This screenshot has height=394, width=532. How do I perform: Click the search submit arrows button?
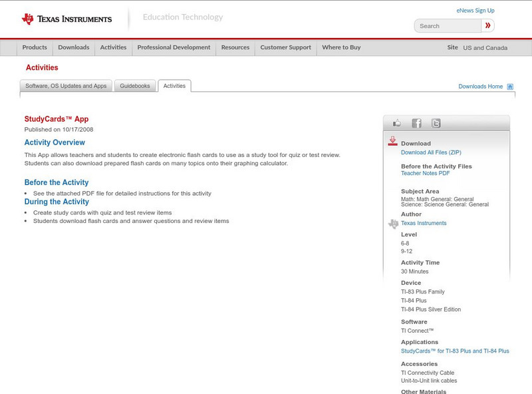pyautogui.click(x=487, y=25)
